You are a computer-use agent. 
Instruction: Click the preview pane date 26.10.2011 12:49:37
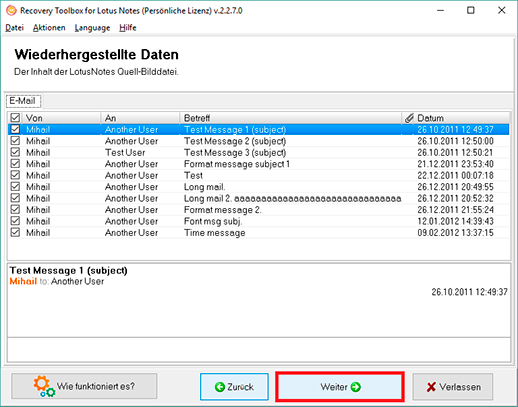469,292
